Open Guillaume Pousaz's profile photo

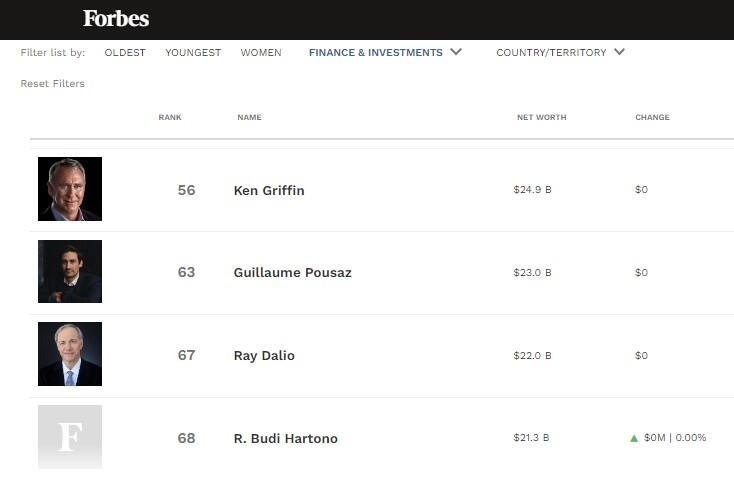click(x=70, y=272)
